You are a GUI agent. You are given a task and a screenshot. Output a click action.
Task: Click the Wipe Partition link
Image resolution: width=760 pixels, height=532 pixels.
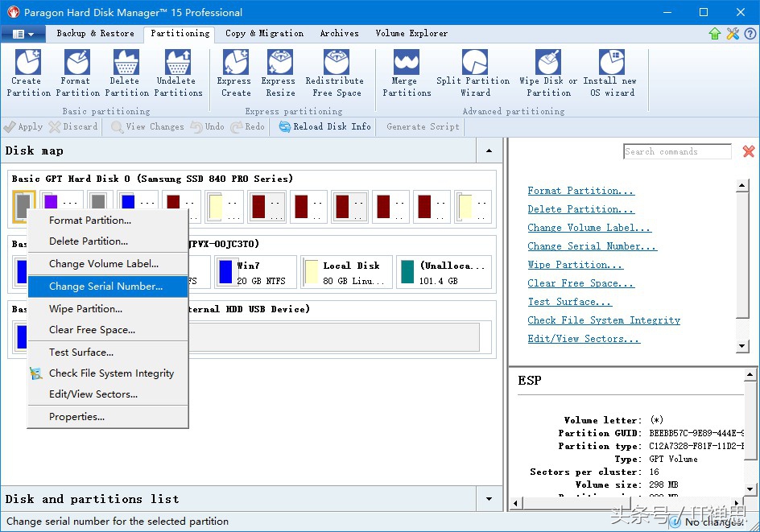(575, 265)
